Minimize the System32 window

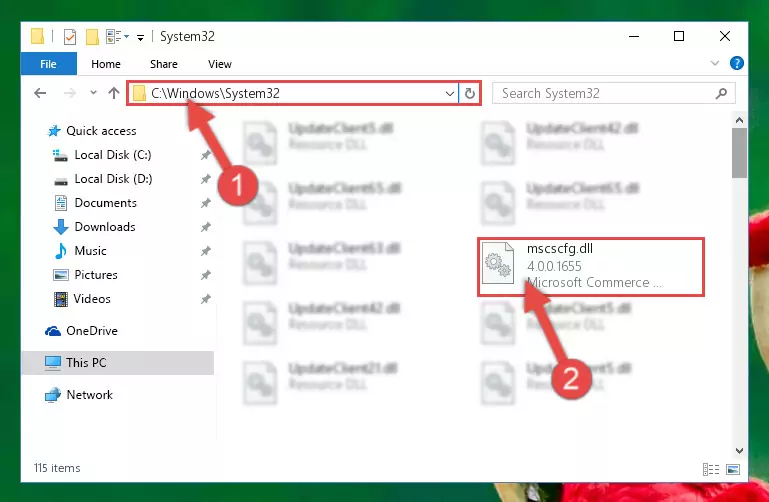634,36
